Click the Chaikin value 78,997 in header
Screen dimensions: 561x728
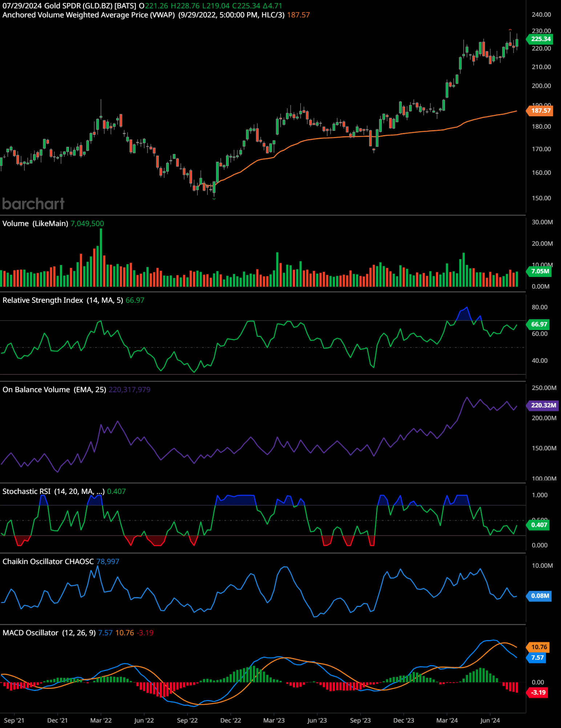108,562
